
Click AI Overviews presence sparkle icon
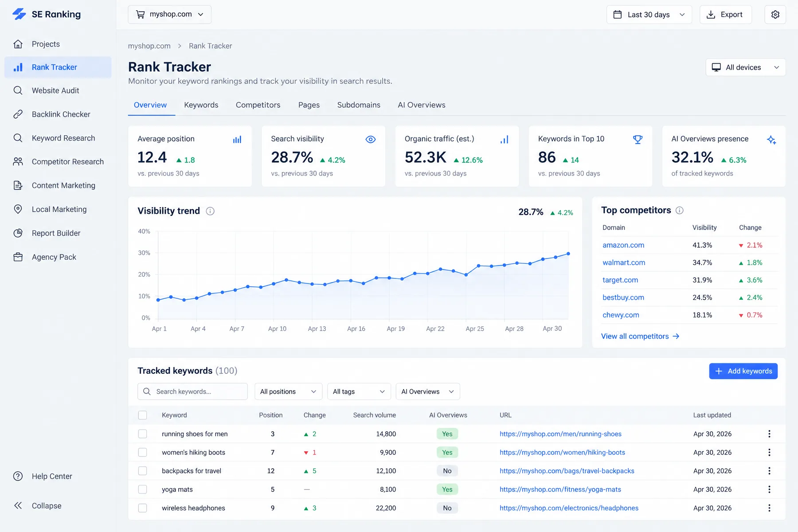pyautogui.click(x=771, y=140)
